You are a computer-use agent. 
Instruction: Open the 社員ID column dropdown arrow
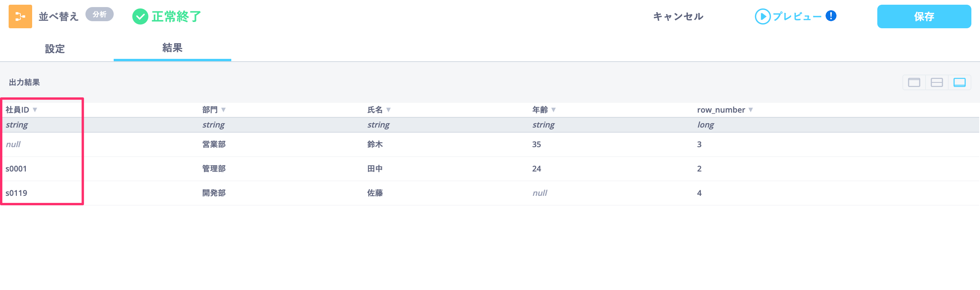(35, 110)
